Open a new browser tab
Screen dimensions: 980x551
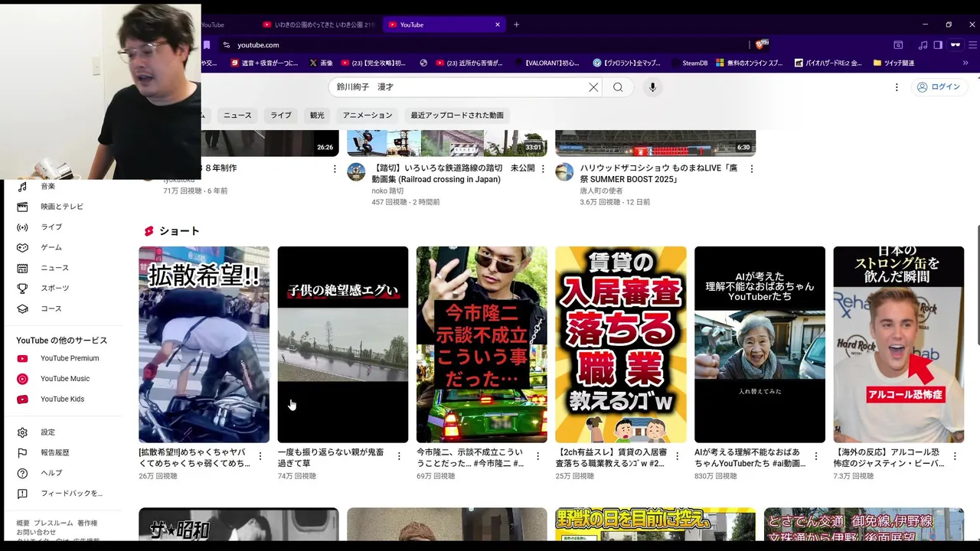pyautogui.click(x=516, y=24)
